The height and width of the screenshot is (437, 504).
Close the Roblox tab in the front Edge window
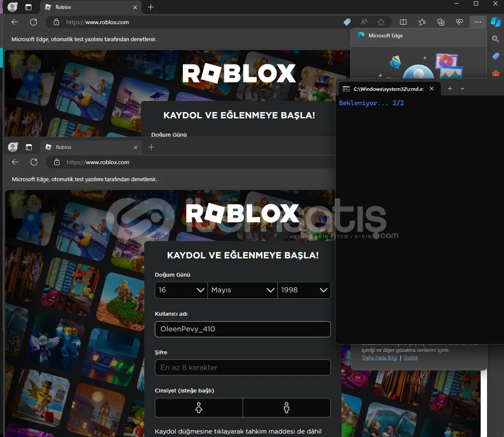point(135,147)
